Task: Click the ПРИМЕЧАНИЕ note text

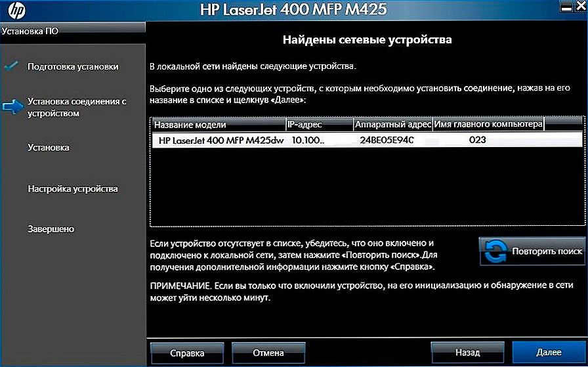Action: coord(361,291)
